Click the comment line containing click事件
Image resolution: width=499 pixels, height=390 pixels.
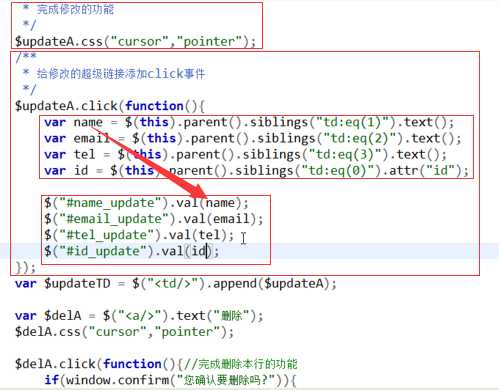click(114, 73)
